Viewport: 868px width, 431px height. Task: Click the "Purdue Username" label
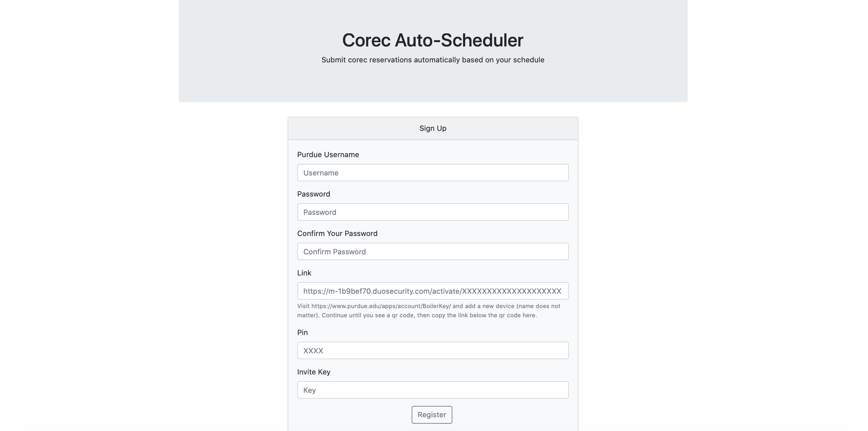[x=328, y=155]
